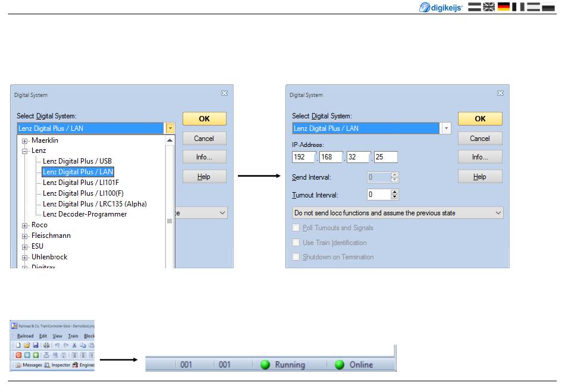565x392 pixels.
Task: Toggle Shutdown on Termination checkbox
Action: 296,257
